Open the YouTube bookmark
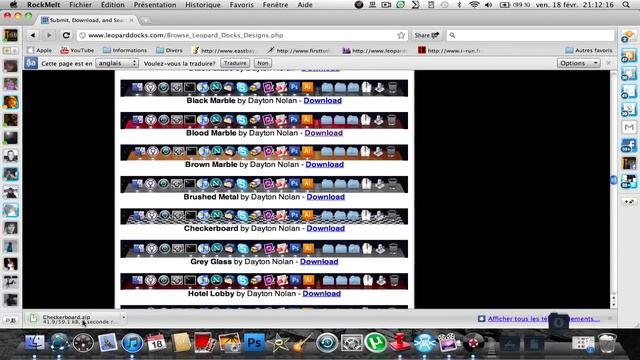The height and width of the screenshot is (360, 640). (77, 50)
